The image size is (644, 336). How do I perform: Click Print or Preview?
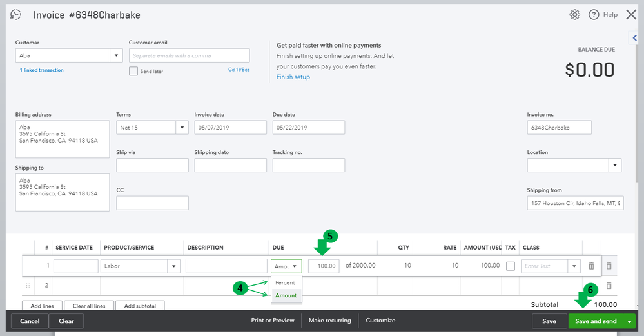click(x=273, y=321)
